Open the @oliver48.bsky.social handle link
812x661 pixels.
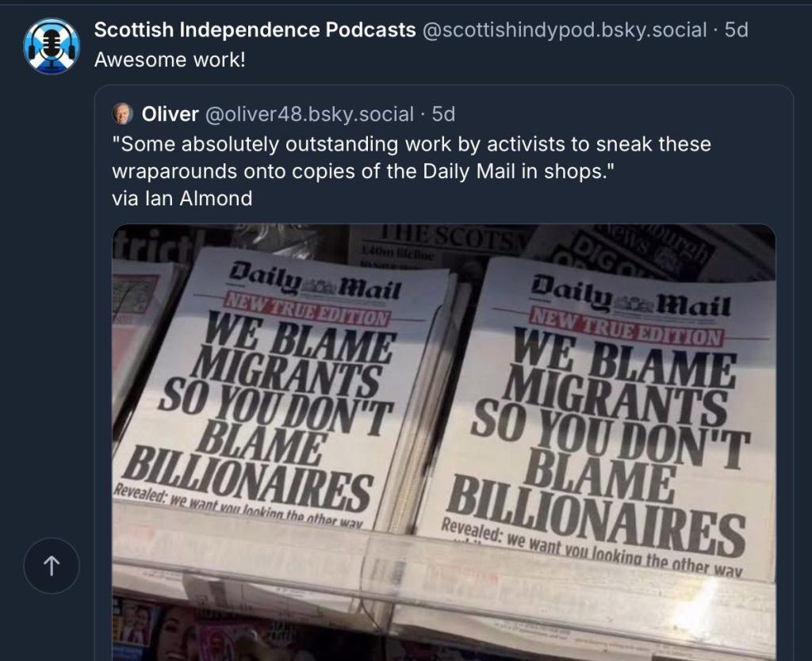coord(310,114)
